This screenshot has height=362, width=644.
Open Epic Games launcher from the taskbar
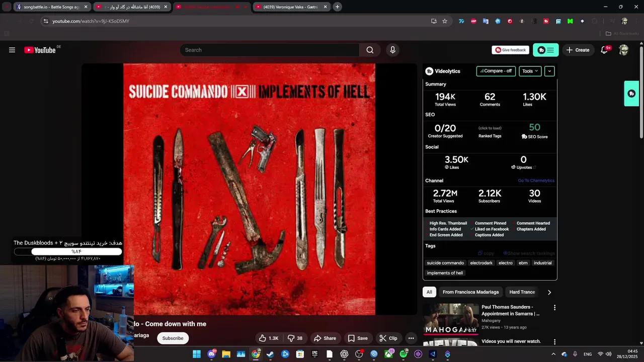(315, 354)
